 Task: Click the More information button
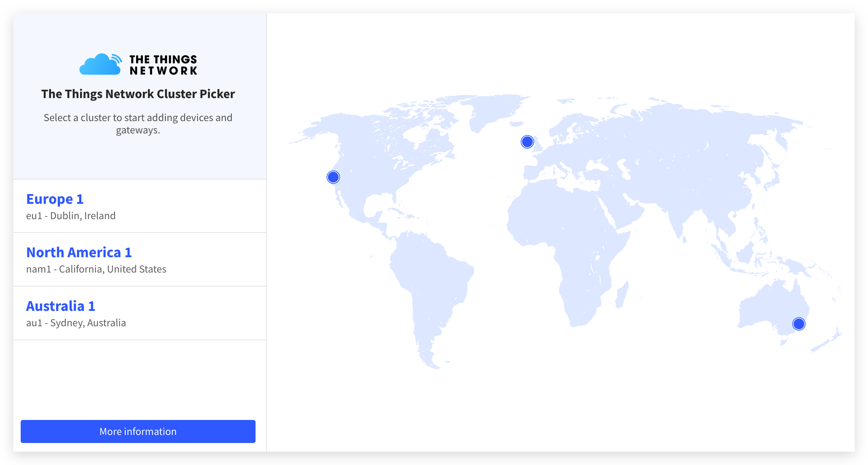point(138,431)
